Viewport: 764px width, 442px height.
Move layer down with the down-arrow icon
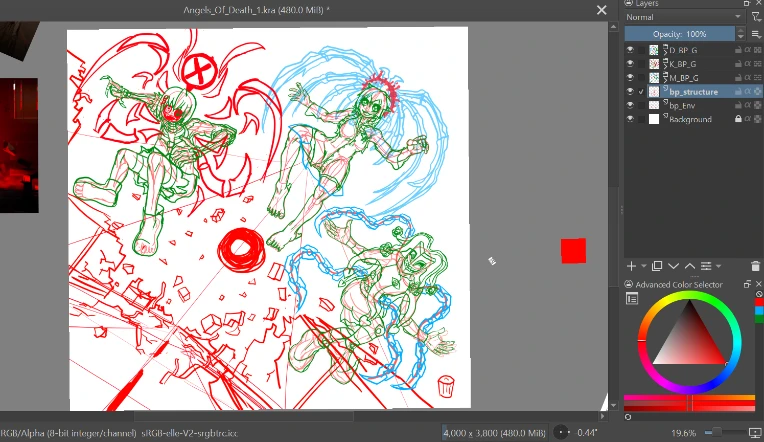click(673, 266)
